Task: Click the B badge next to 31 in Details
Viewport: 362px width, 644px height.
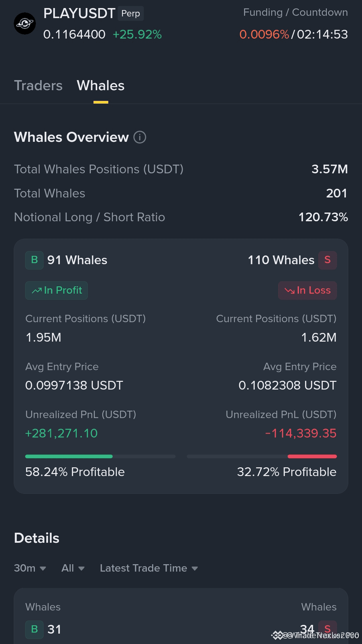Action: pyautogui.click(x=34, y=629)
